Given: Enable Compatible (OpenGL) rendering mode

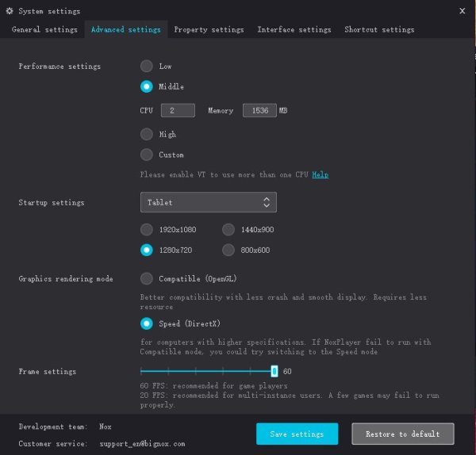Looking at the screenshot, I should (147, 279).
